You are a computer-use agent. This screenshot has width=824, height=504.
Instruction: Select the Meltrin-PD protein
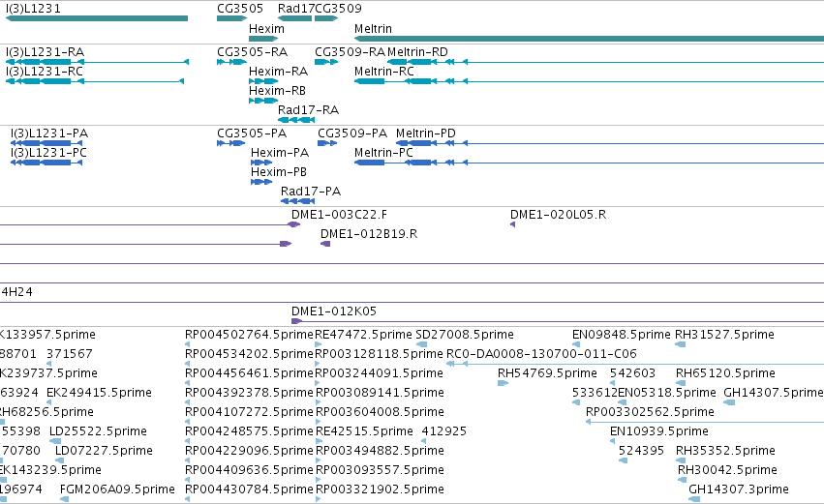(610, 143)
